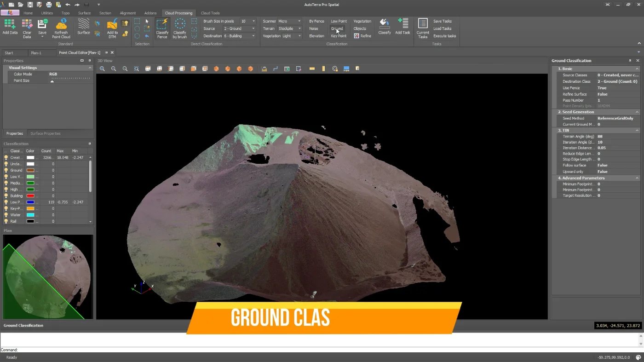Click the red Building color swatch
The width and height of the screenshot is (644, 362).
30,196
